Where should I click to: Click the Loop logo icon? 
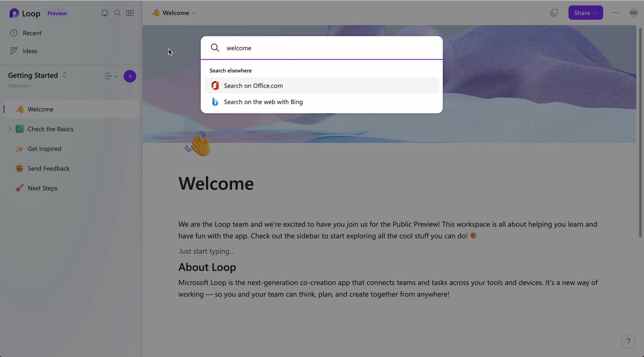[x=14, y=13]
